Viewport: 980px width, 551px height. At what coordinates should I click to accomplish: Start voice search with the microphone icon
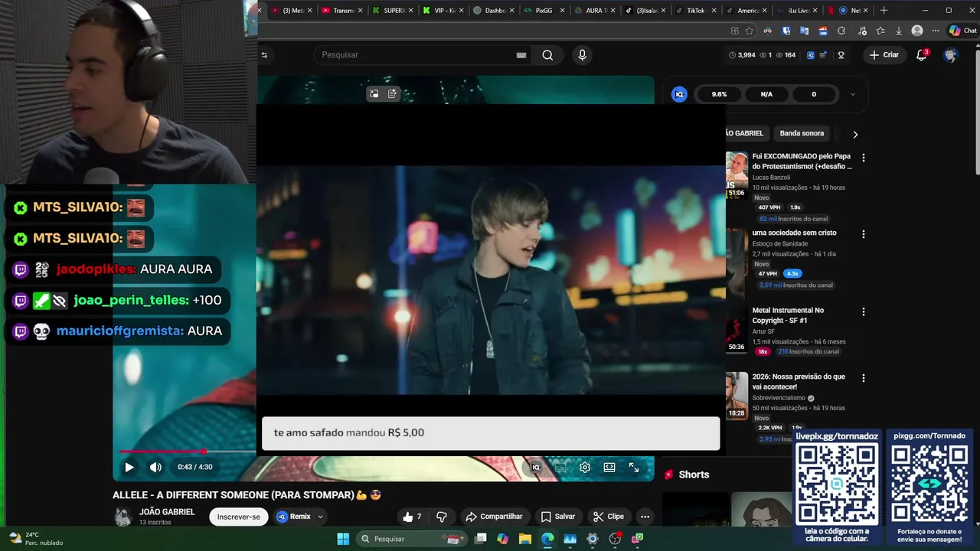(582, 55)
